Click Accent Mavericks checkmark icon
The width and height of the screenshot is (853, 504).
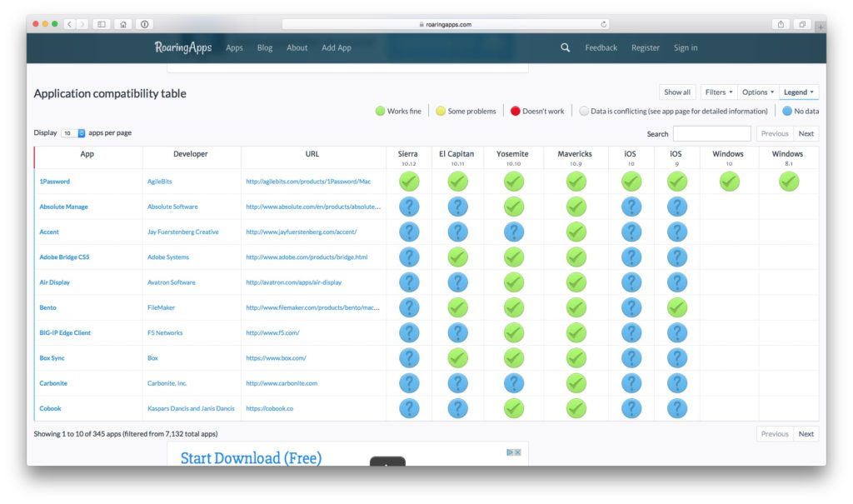tap(576, 232)
